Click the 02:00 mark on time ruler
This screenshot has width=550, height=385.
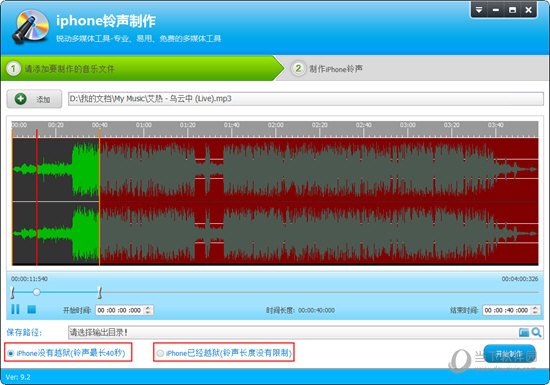[x=276, y=125]
